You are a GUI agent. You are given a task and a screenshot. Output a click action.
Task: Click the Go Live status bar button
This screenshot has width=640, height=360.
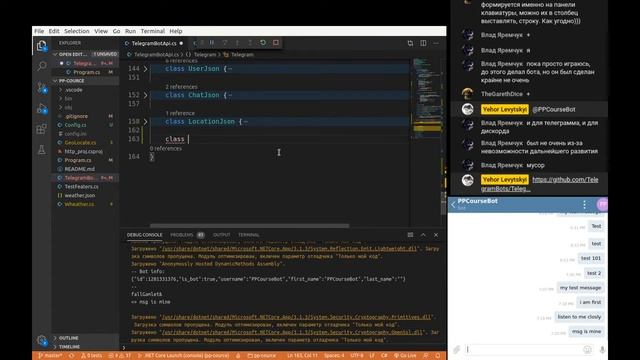coord(405,356)
